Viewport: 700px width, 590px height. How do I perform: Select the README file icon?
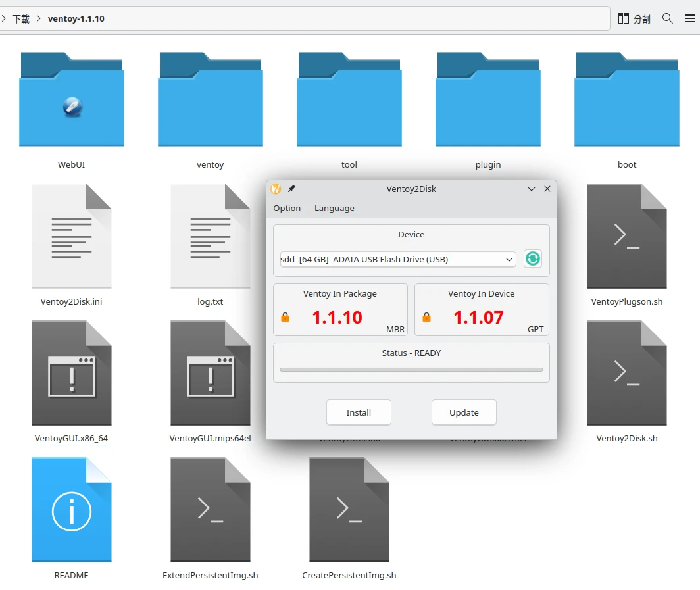72,510
